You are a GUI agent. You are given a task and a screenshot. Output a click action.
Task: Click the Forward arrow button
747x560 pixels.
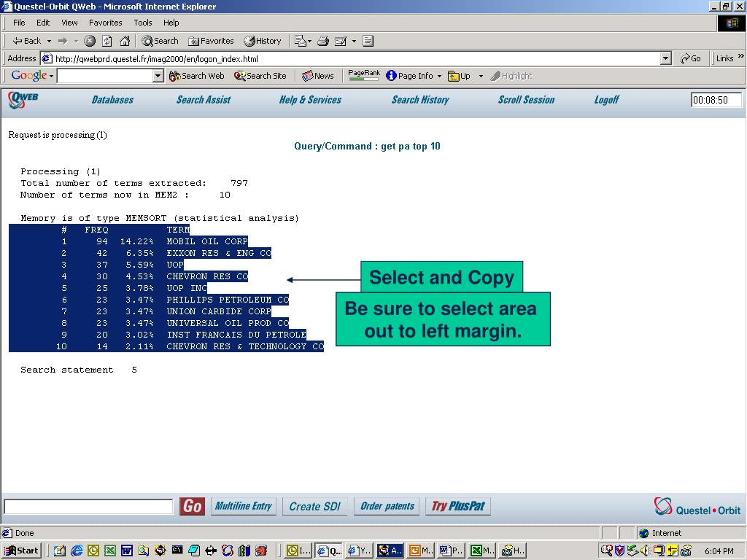(x=63, y=41)
